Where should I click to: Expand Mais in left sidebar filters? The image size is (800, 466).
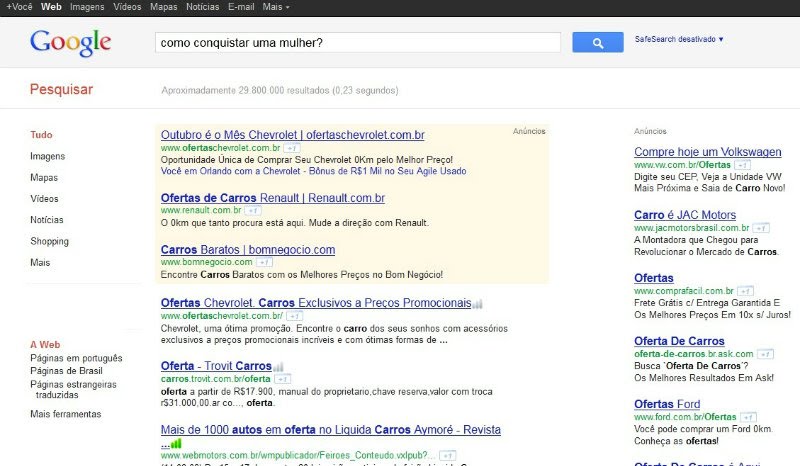(x=40, y=262)
